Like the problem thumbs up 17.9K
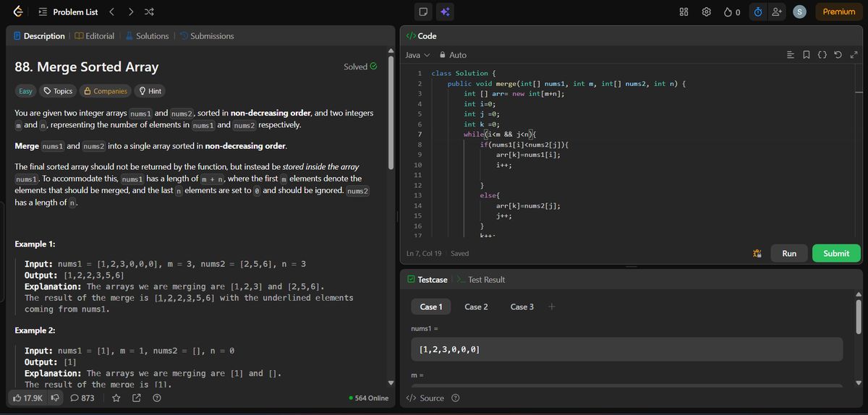This screenshot has height=415, width=868. (x=28, y=398)
